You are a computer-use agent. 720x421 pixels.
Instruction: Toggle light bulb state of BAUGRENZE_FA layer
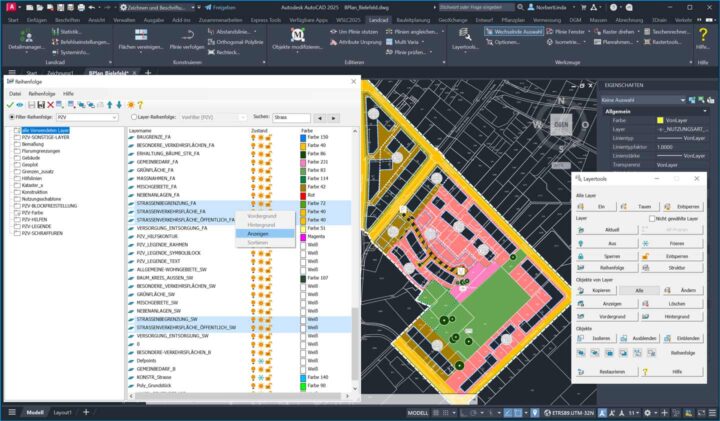point(253,137)
